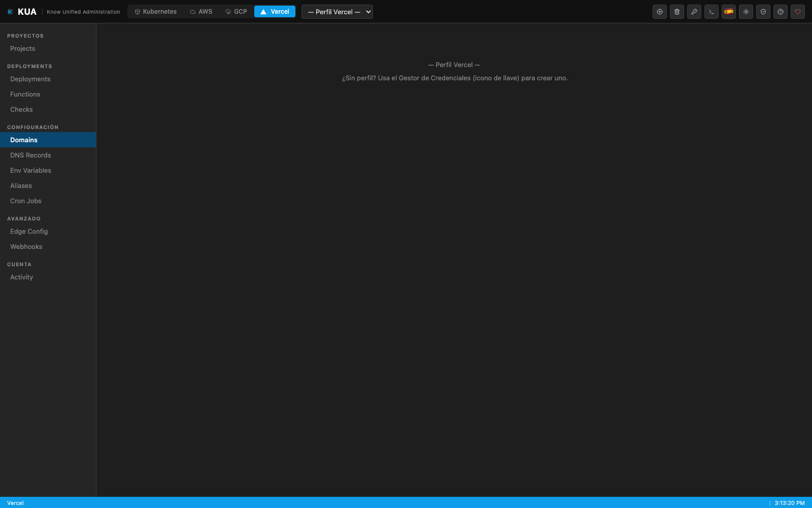
Task: Click the KUA logo icon
Action: pos(10,12)
